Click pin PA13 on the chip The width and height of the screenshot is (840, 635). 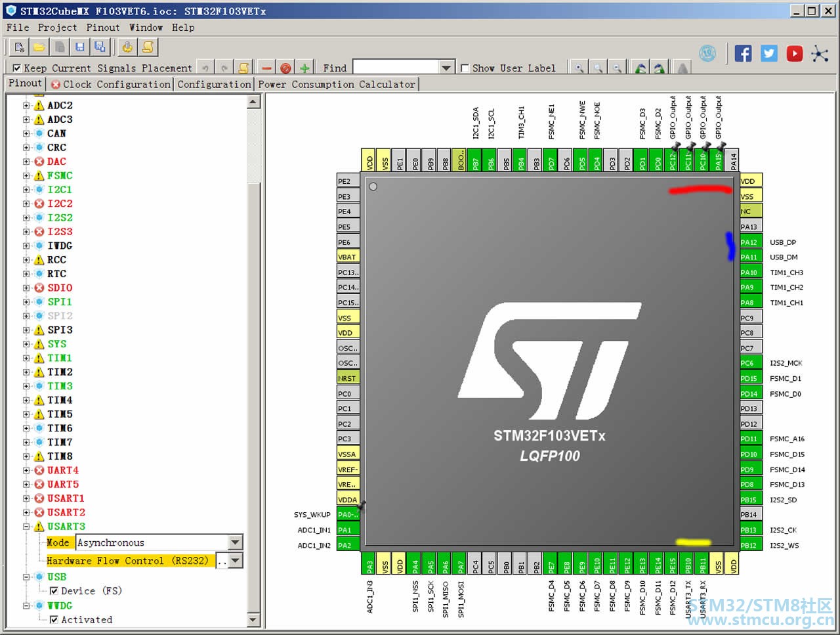tap(751, 227)
